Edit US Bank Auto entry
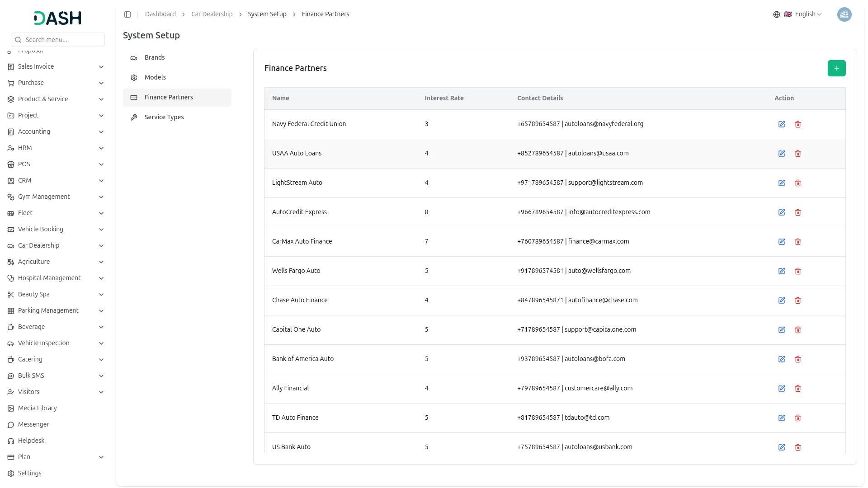The height and width of the screenshot is (488, 868). pyautogui.click(x=781, y=447)
